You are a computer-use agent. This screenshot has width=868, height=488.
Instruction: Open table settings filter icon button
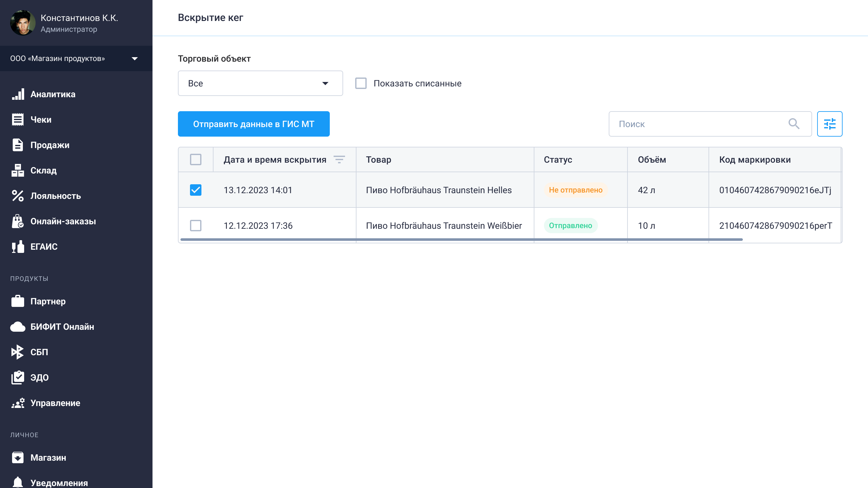[x=829, y=124]
